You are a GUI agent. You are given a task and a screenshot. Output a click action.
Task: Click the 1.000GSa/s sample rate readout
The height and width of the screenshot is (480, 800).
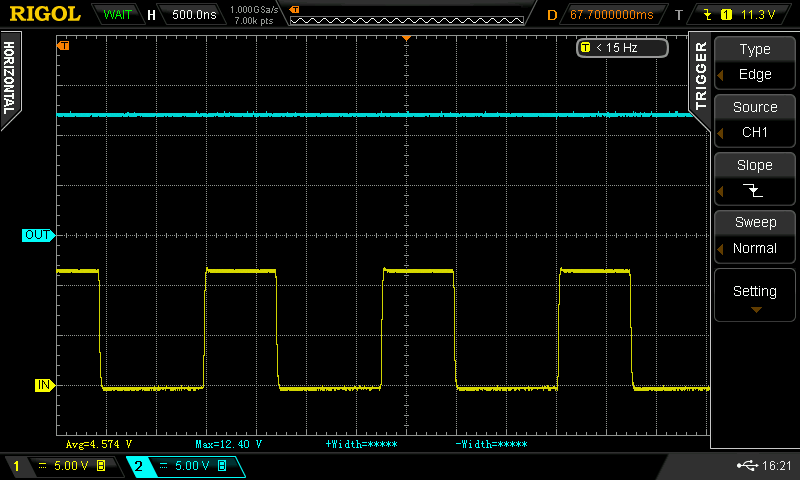(255, 10)
